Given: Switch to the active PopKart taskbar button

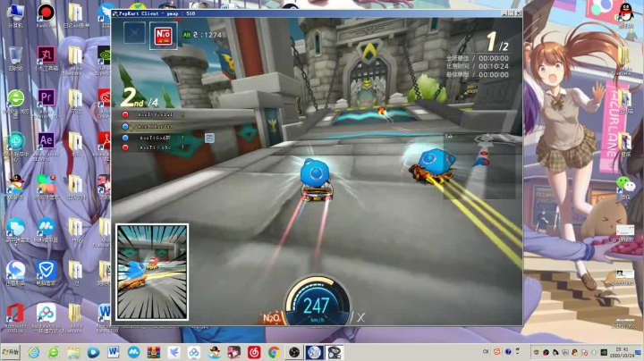Looking at the screenshot, I should pyautogui.click(x=335, y=352).
